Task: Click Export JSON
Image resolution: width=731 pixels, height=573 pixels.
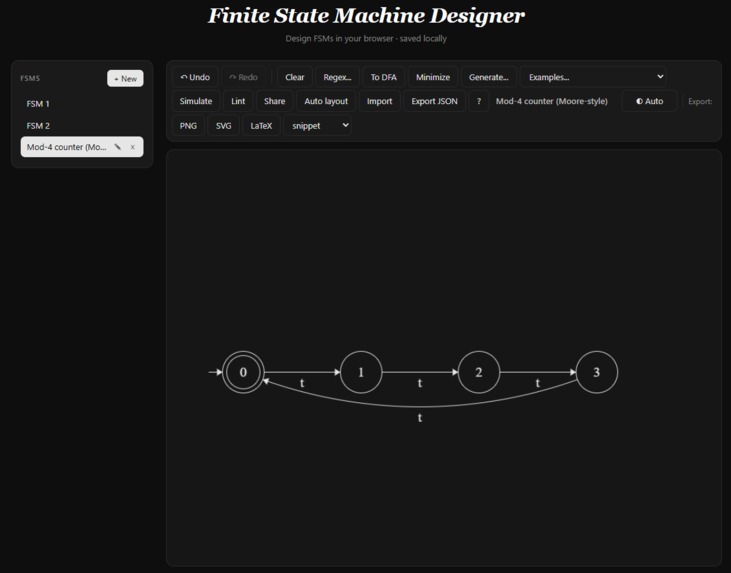Action: coord(434,101)
